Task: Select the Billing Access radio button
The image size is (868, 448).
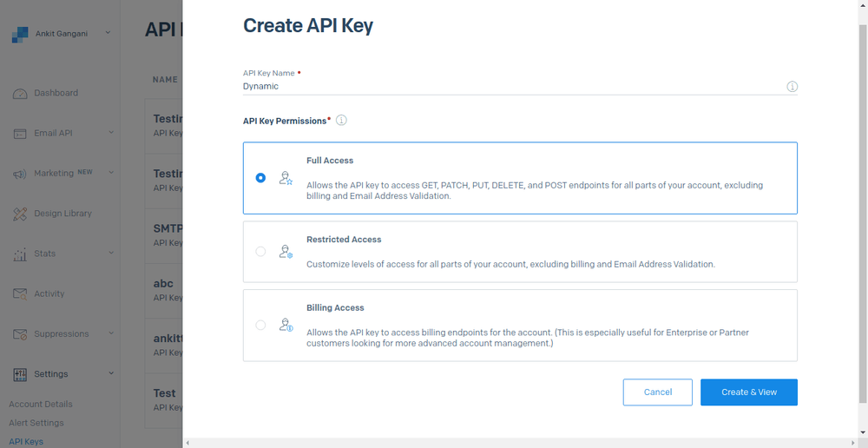Action: pos(260,325)
